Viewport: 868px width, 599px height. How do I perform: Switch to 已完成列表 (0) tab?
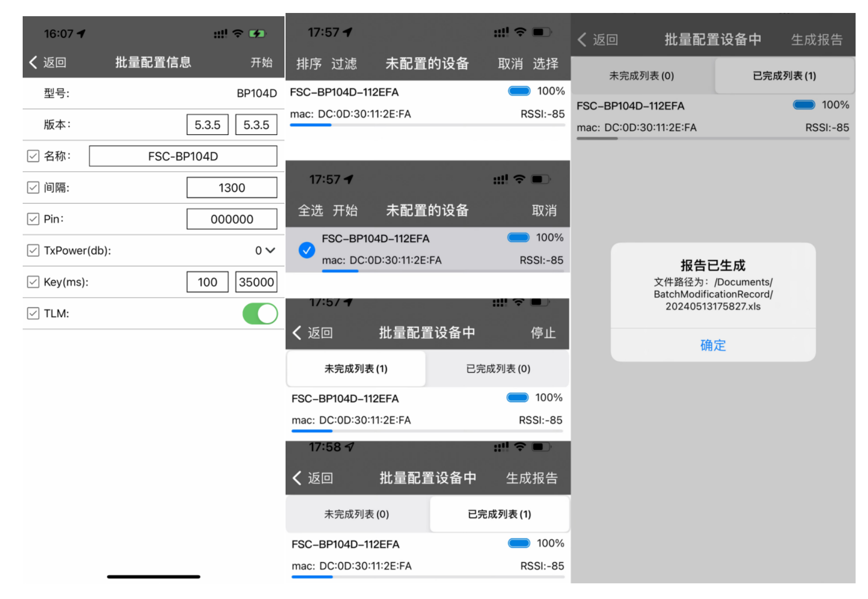498,369
